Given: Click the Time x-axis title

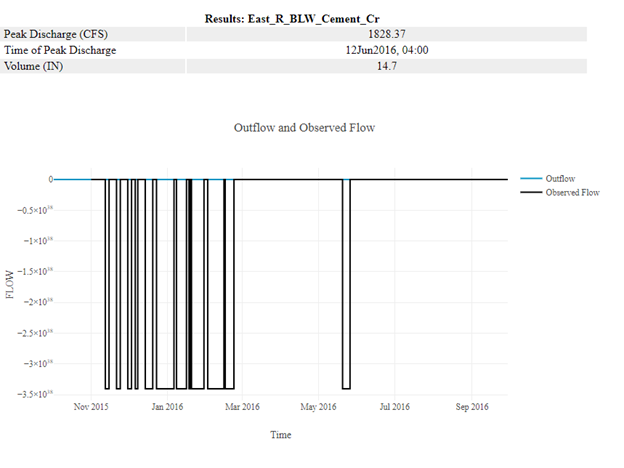Looking at the screenshot, I should tap(281, 435).
